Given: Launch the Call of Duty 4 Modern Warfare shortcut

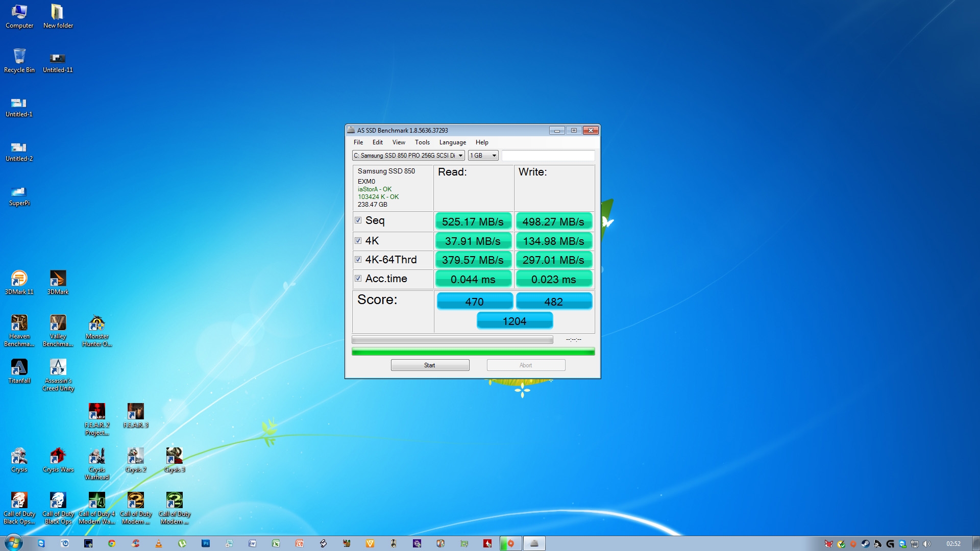Looking at the screenshot, I should pos(96,508).
